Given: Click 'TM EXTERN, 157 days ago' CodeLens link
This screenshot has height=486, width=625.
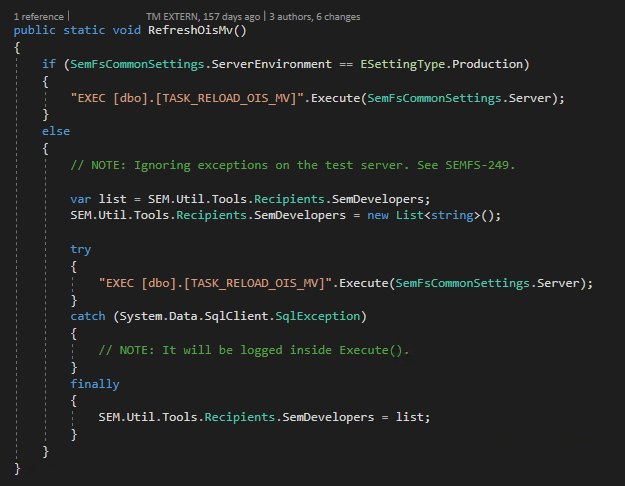Looking at the screenshot, I should coord(203,17).
